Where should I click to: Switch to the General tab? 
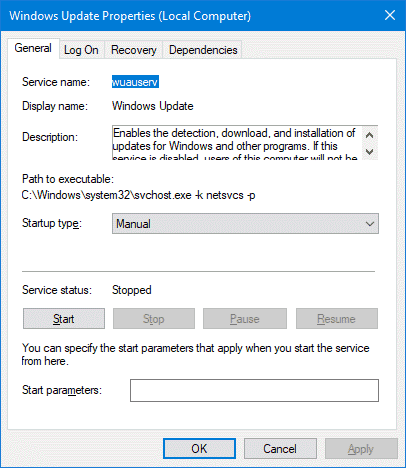tap(33, 48)
